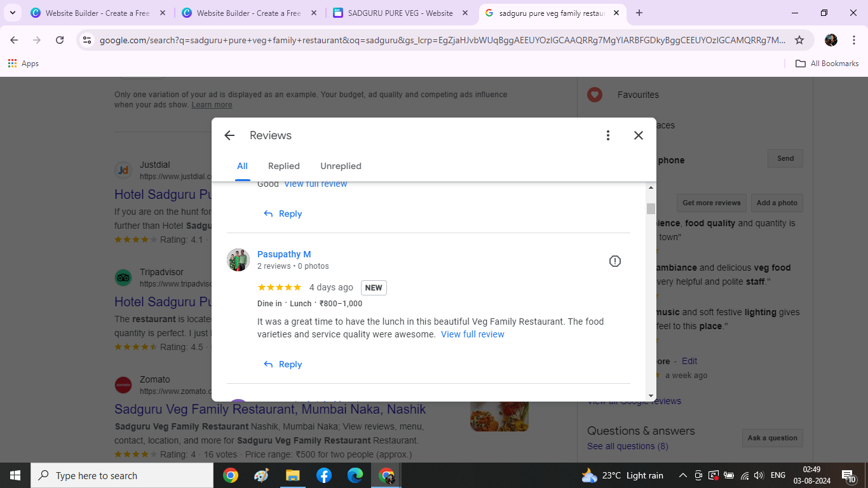Close the Reviews dialog with X
This screenshot has height=488, width=868.
tap(639, 135)
